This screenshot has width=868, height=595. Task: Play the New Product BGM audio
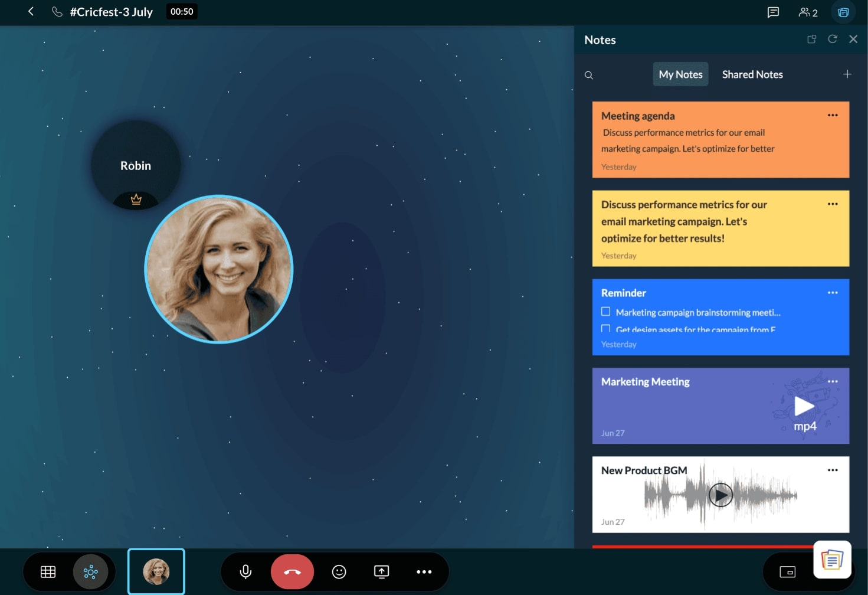[x=720, y=495]
